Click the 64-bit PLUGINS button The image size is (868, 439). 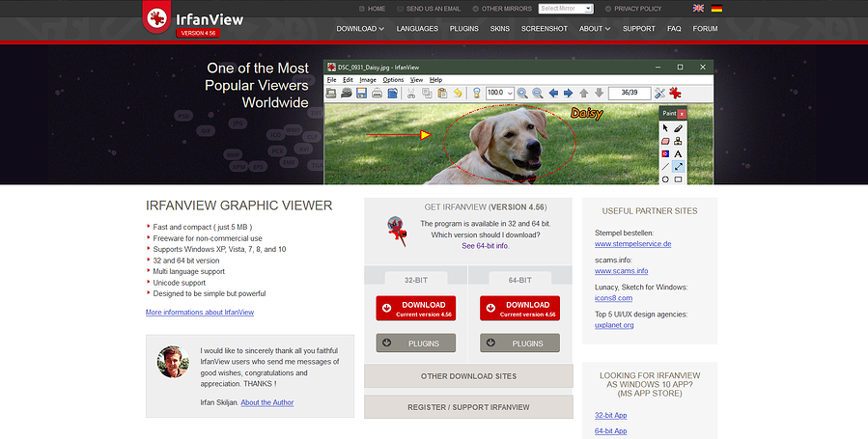pyautogui.click(x=519, y=343)
